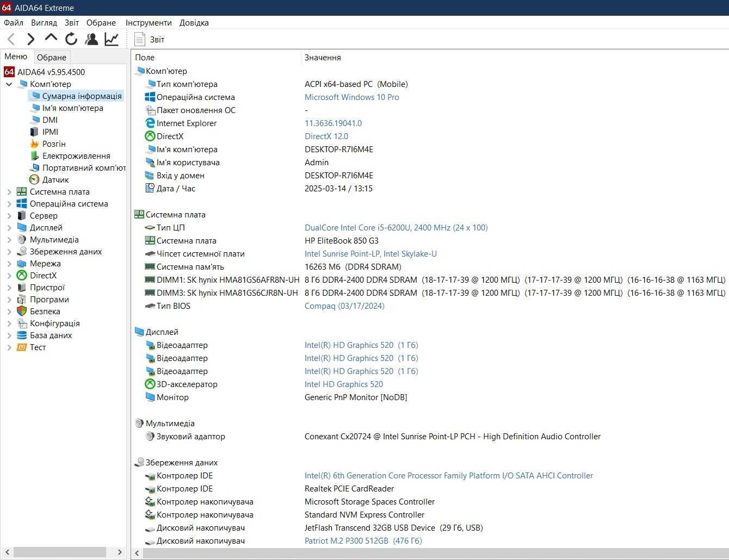Viewport: 729px width, 560px height.
Task: Open the DualCore Intel Core i5-6200U link
Action: (x=396, y=228)
